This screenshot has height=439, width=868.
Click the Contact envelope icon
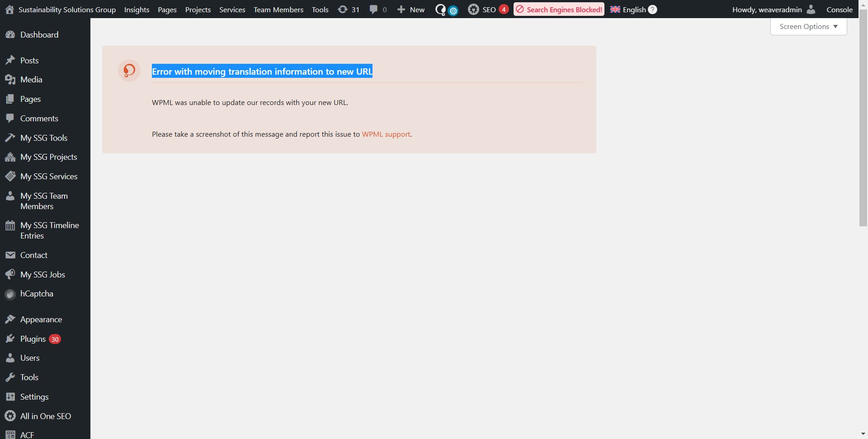pyautogui.click(x=10, y=255)
